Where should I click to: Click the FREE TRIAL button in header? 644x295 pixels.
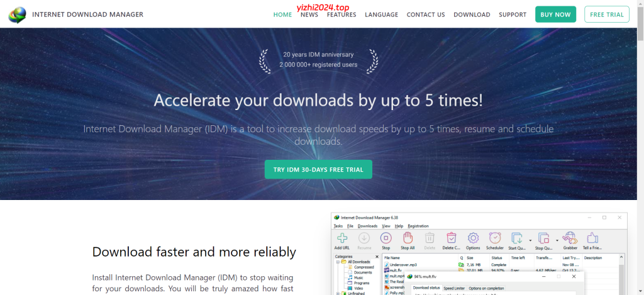(606, 14)
